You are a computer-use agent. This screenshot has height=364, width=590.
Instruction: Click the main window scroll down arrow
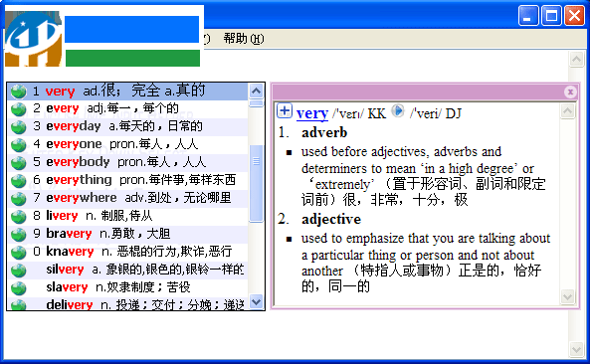(576, 349)
